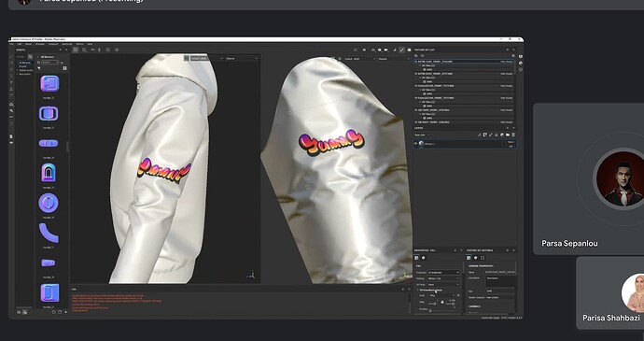Select the highlighted painting mode icon top right
Image resolution: width=644 pixels, height=341 pixels.
pyautogui.click(x=402, y=50)
